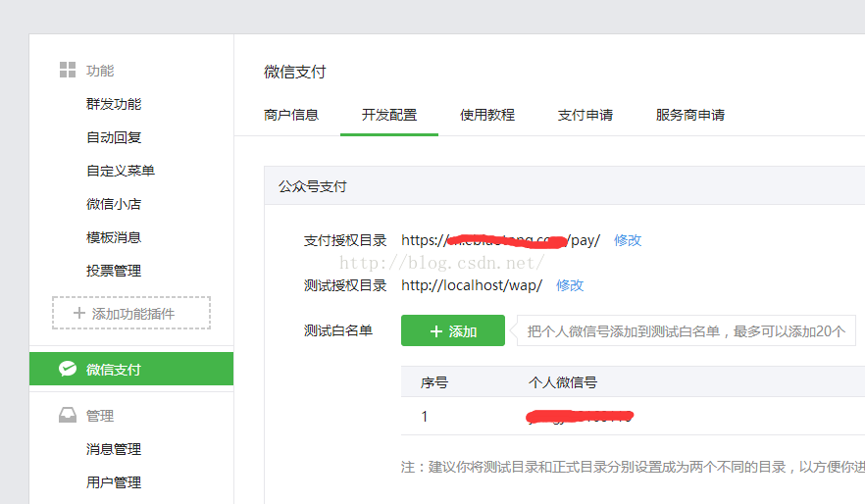Switch to the 开发配置 tab
This screenshot has width=865, height=504.
click(x=389, y=115)
